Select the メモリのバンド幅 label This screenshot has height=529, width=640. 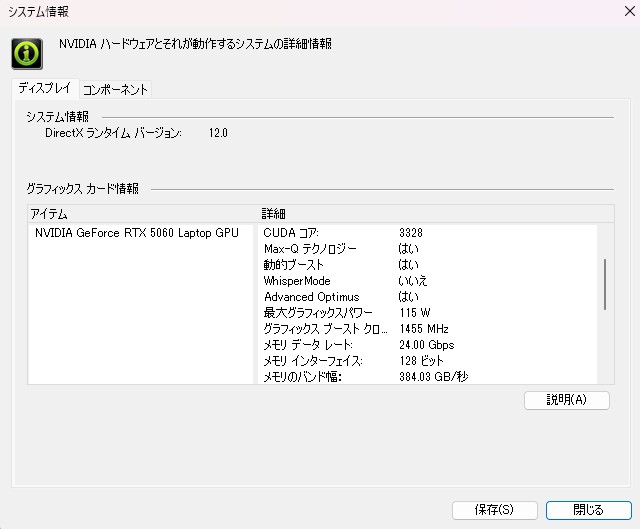tap(302, 376)
